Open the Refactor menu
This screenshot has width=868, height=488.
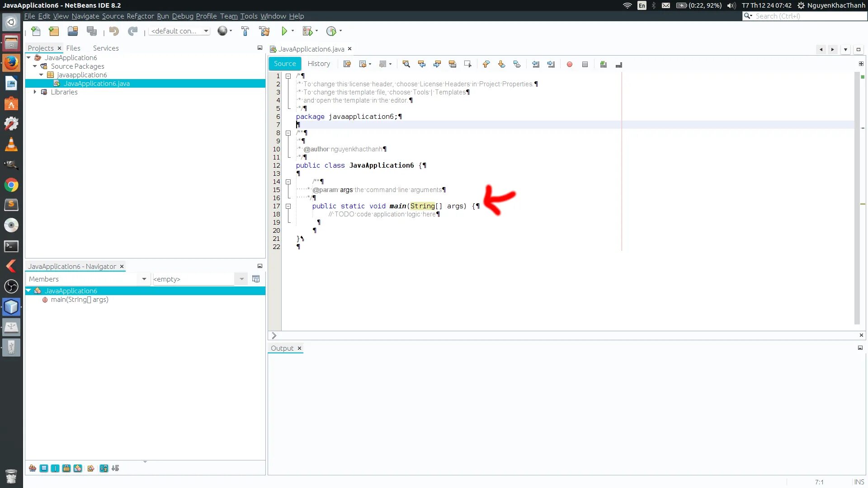point(140,16)
